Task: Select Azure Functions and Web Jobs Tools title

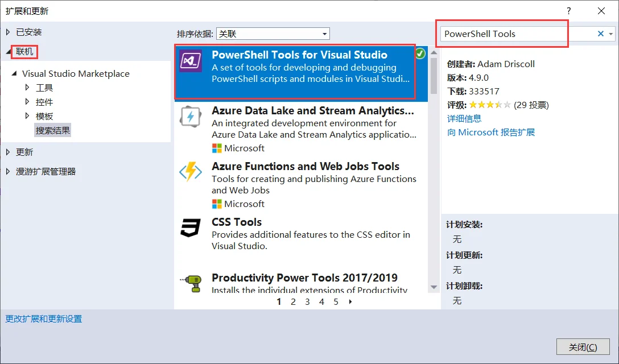Action: pos(306,166)
